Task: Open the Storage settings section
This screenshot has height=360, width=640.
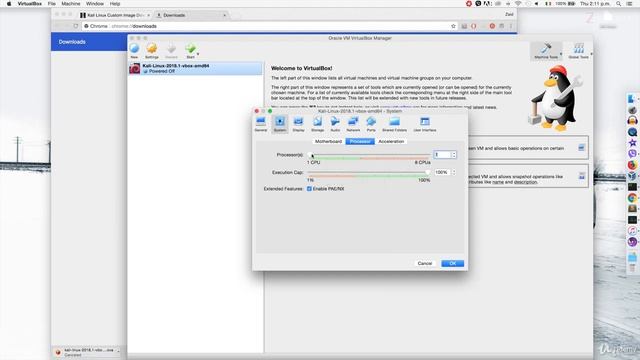Action: (317, 124)
